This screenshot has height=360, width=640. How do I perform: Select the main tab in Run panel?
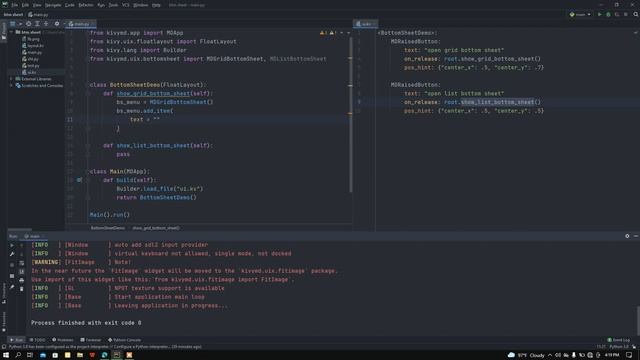click(33, 236)
